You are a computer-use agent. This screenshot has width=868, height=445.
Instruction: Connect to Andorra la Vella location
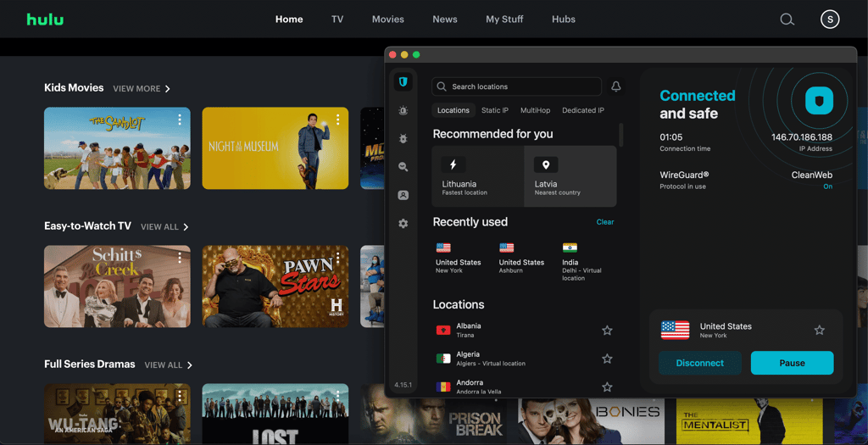point(524,387)
